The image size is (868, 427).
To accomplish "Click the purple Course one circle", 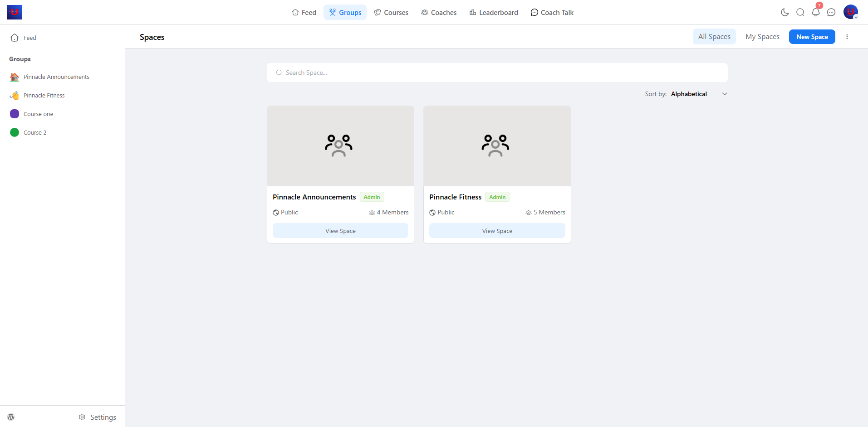I will (15, 114).
